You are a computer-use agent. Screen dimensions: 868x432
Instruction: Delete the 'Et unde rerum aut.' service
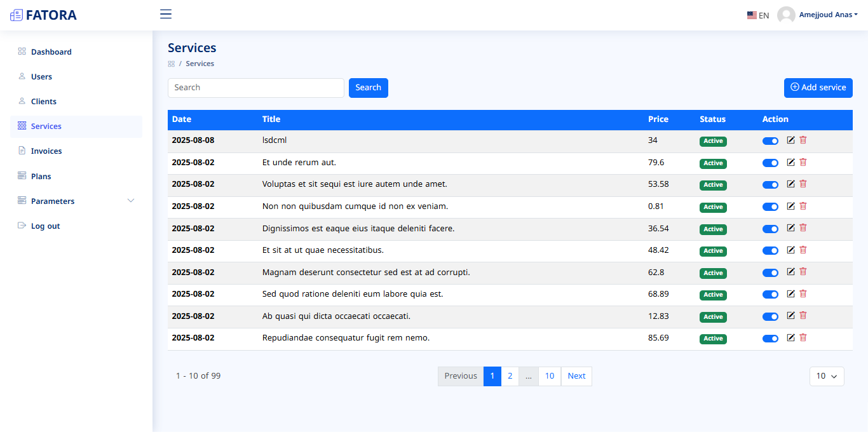(x=803, y=163)
